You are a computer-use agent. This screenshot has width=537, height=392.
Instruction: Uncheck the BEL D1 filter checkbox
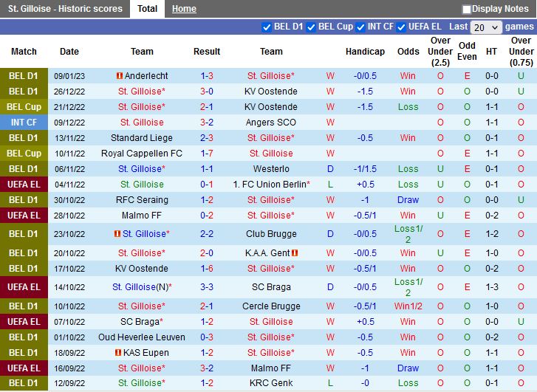click(x=266, y=27)
